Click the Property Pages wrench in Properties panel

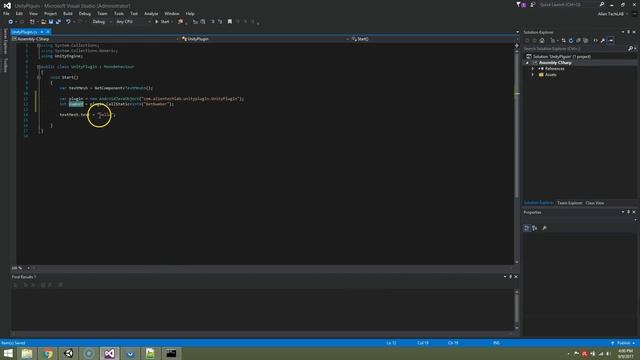click(x=544, y=228)
